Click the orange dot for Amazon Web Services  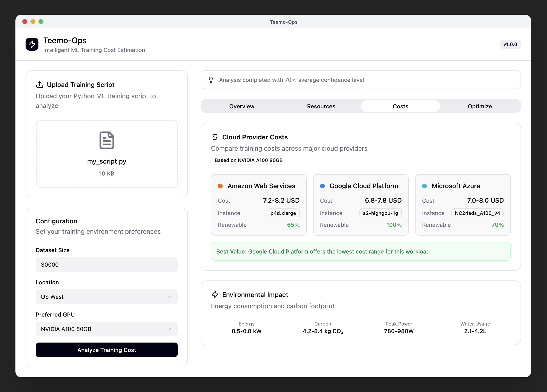click(220, 186)
